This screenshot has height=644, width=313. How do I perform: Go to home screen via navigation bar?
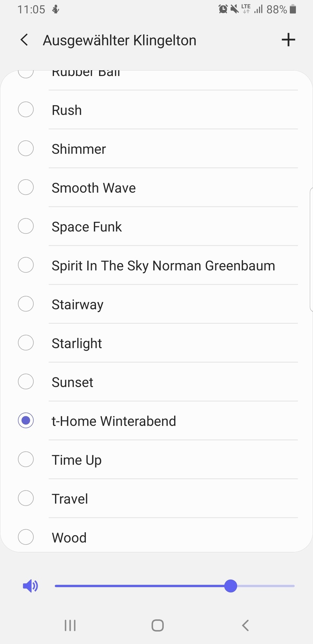tap(158, 625)
